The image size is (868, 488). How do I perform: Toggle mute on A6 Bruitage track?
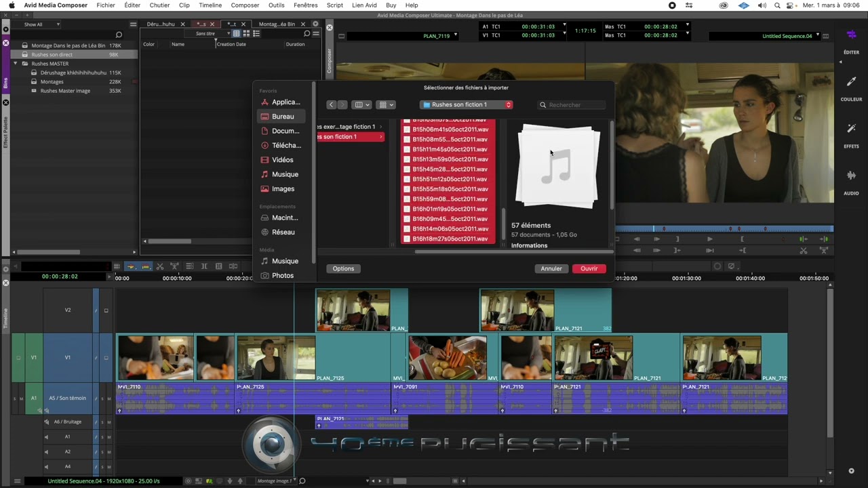(109, 422)
